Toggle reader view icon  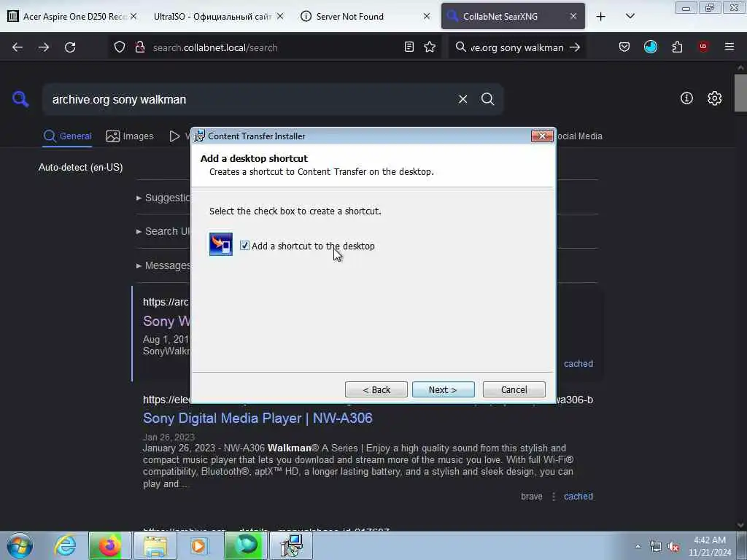pos(409,47)
